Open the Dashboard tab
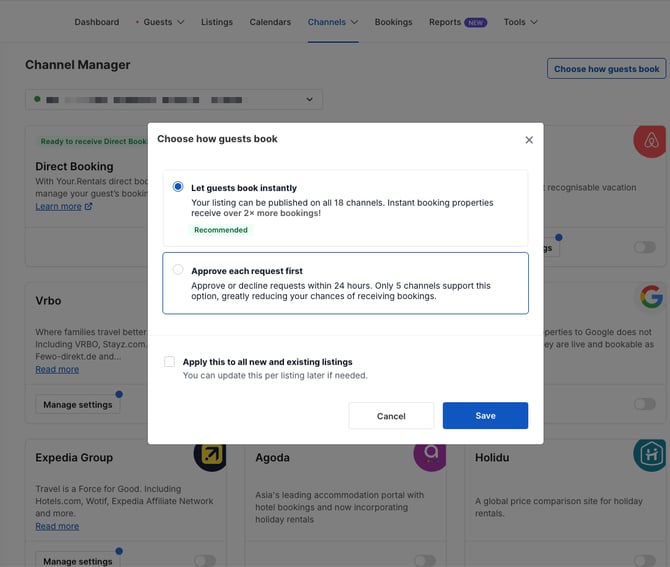Screen dimensions: 670x567 [97, 22]
